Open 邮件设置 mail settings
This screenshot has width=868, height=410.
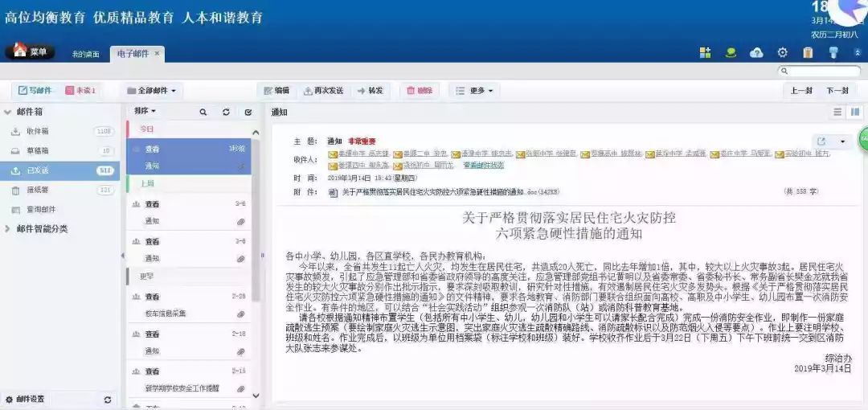point(25,399)
